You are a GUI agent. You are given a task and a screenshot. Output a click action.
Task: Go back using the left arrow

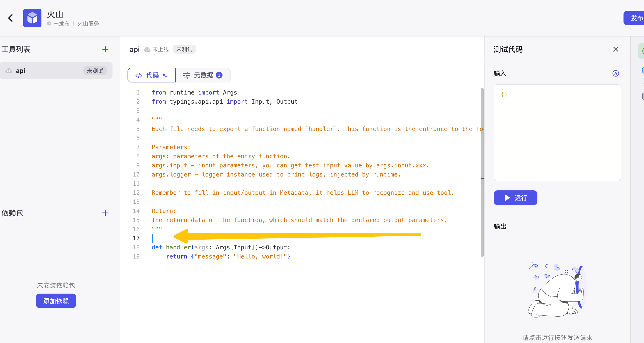pos(10,18)
